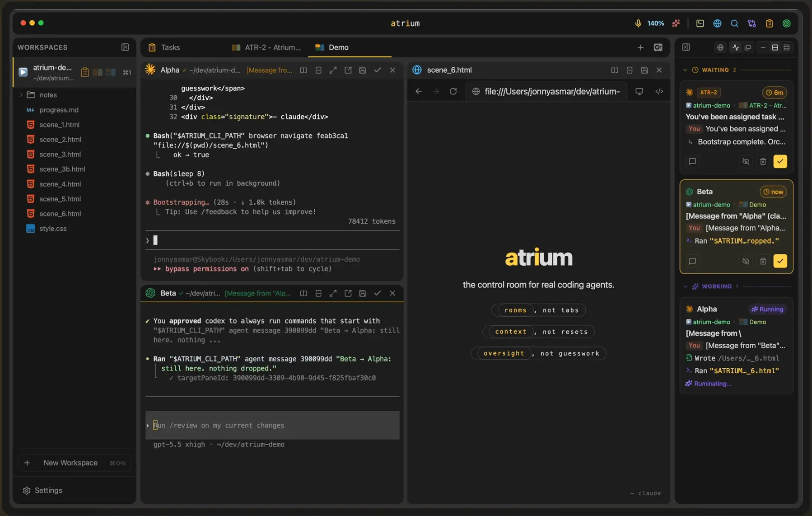812x516 pixels.
Task: Open the clipboard tasks icon in title bar
Action: point(769,23)
